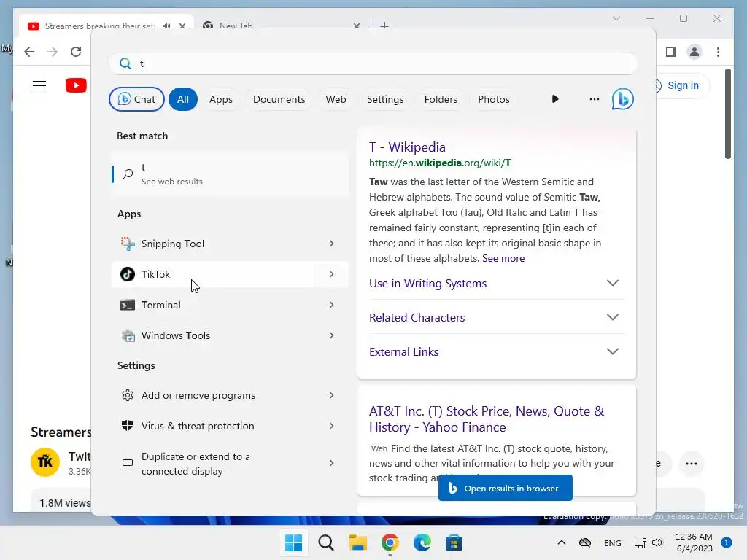Open Microsoft Edge from the taskbar
Viewport: 747px width, 560px height.
422,542
